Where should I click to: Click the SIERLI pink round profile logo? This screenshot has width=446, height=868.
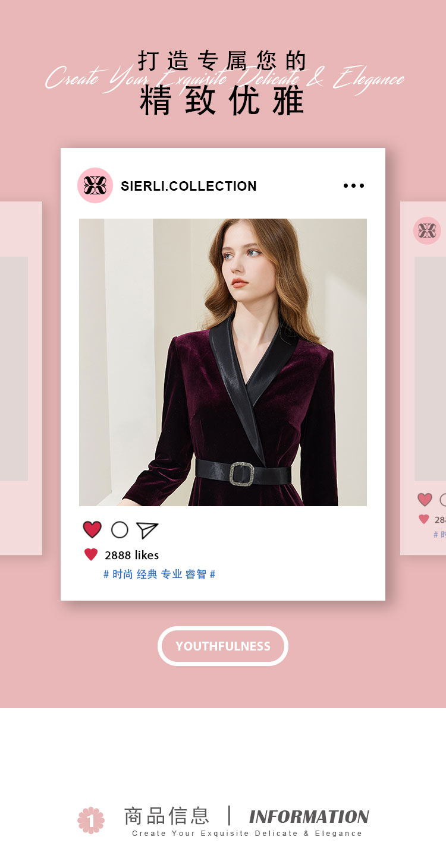95,185
